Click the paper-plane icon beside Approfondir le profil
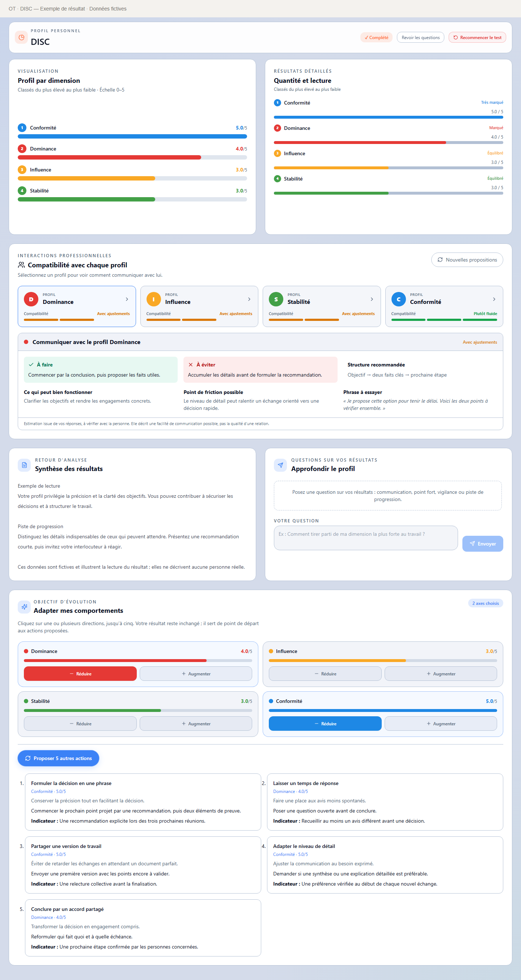This screenshot has height=980, width=521. pos(280,465)
